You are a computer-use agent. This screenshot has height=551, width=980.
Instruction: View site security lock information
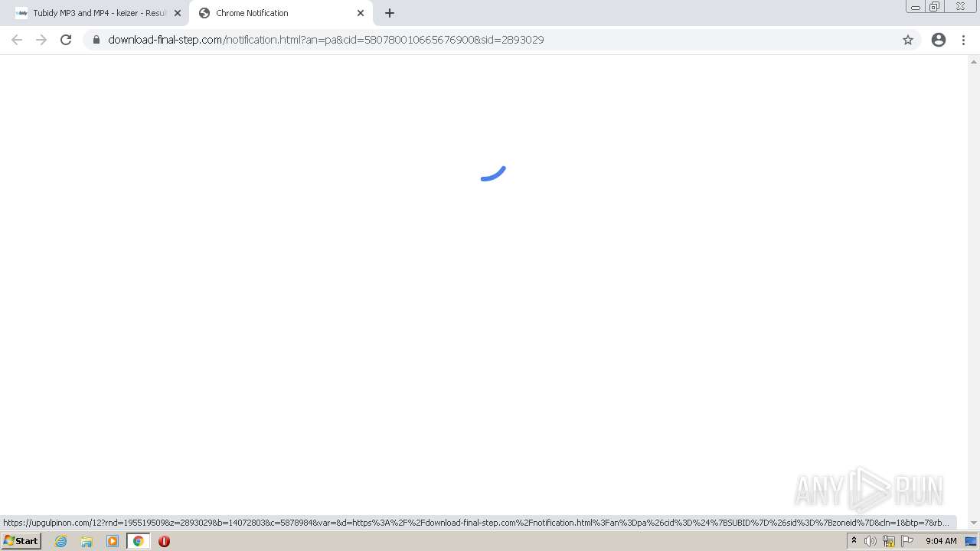click(96, 40)
